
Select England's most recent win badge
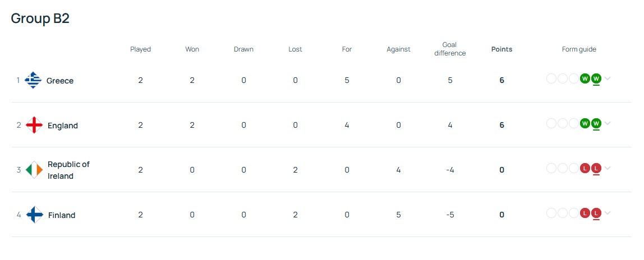(596, 123)
